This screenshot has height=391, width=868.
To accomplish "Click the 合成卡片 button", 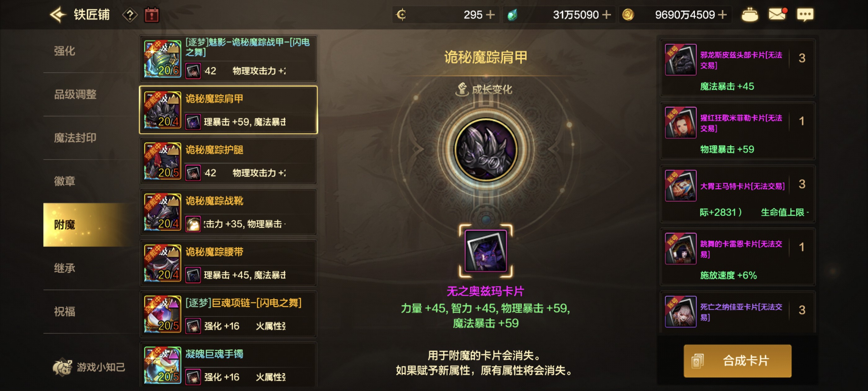I will [737, 361].
